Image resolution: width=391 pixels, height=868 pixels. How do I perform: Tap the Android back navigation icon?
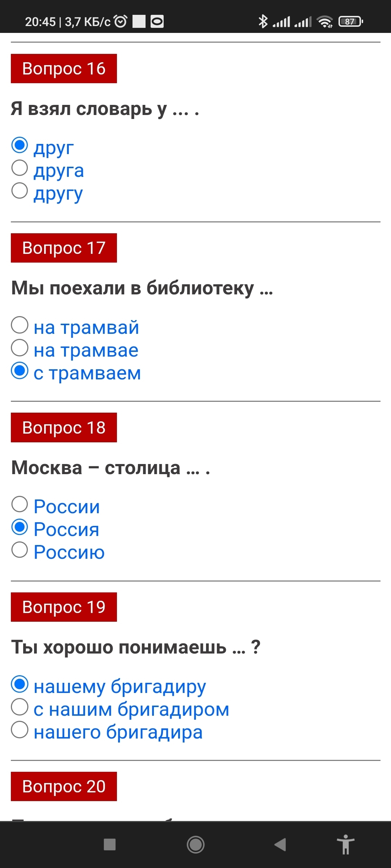point(280,845)
